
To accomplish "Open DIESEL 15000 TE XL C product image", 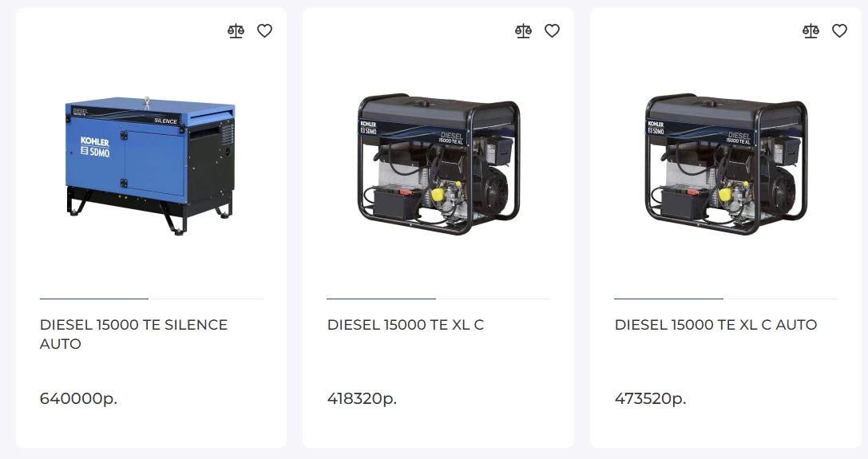I will point(438,164).
